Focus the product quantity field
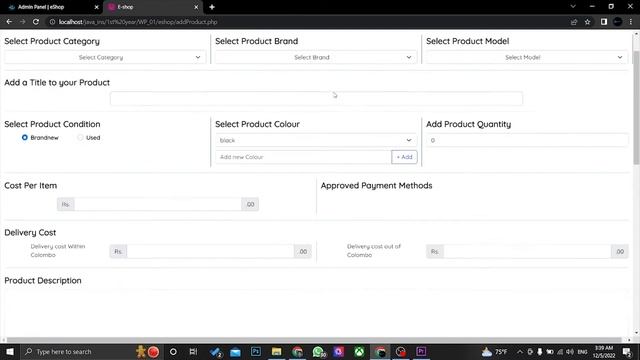Screen dimensions: 640x360 pyautogui.click(x=527, y=140)
